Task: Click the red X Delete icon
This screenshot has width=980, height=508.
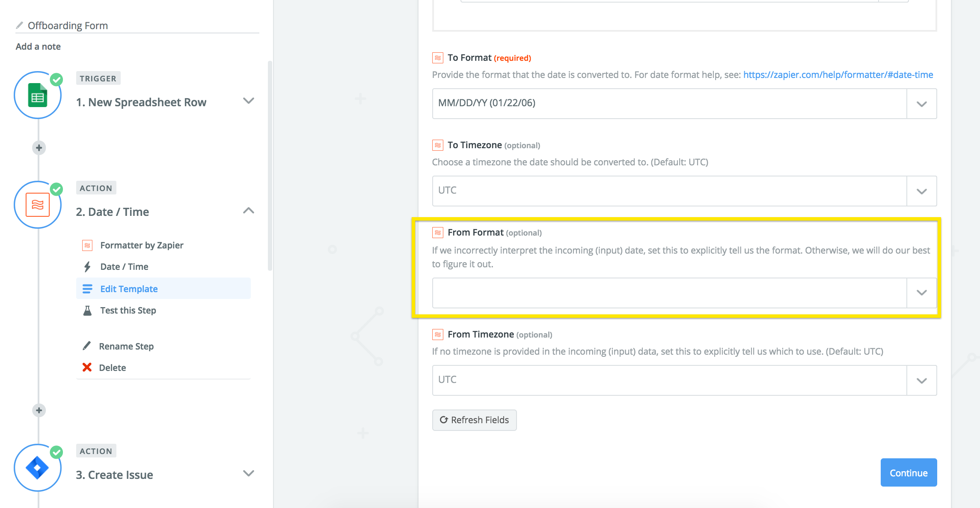Action: pos(87,367)
